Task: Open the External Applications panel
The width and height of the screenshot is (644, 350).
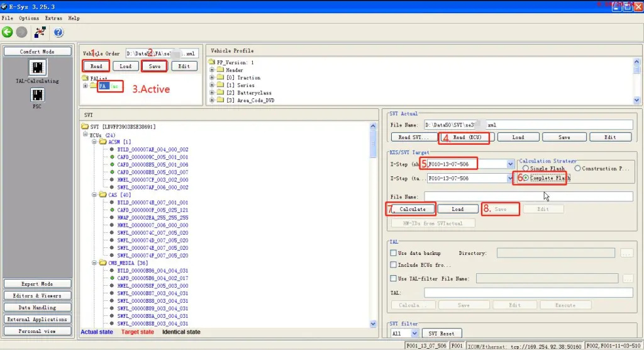Action: (x=37, y=320)
